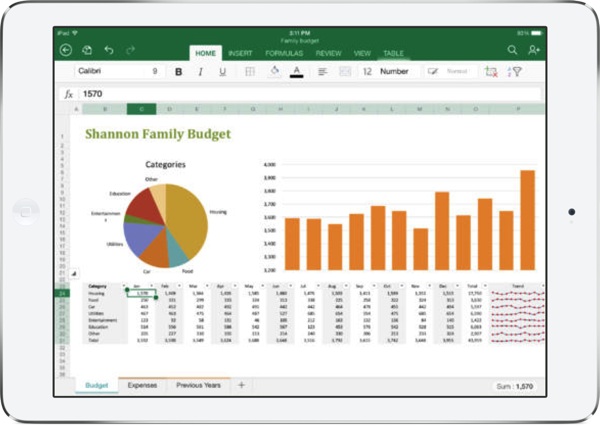Open the TABLE ribbon tab
Image resolution: width=600 pixels, height=426 pixels.
tap(393, 53)
